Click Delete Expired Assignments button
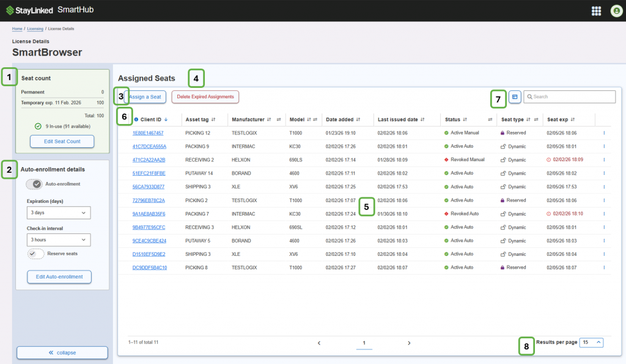 (x=205, y=96)
